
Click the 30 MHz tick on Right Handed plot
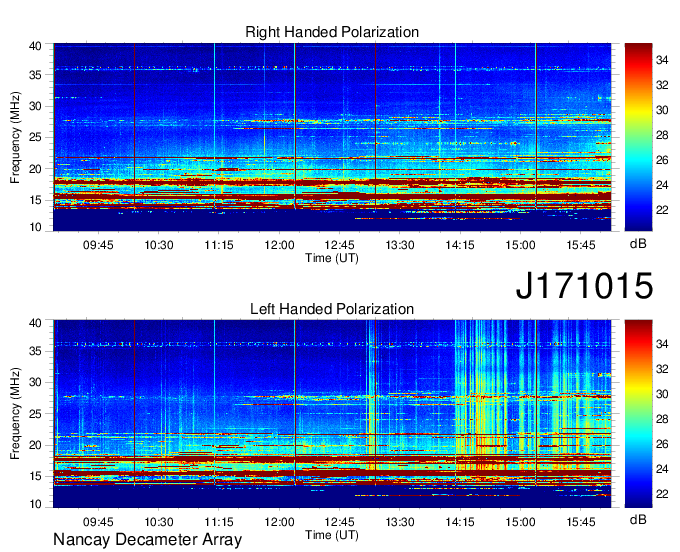(x=36, y=106)
